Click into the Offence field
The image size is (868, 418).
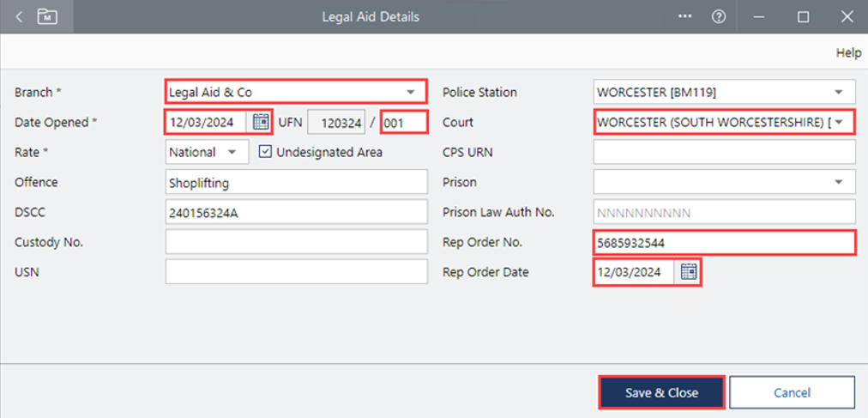[x=296, y=182]
